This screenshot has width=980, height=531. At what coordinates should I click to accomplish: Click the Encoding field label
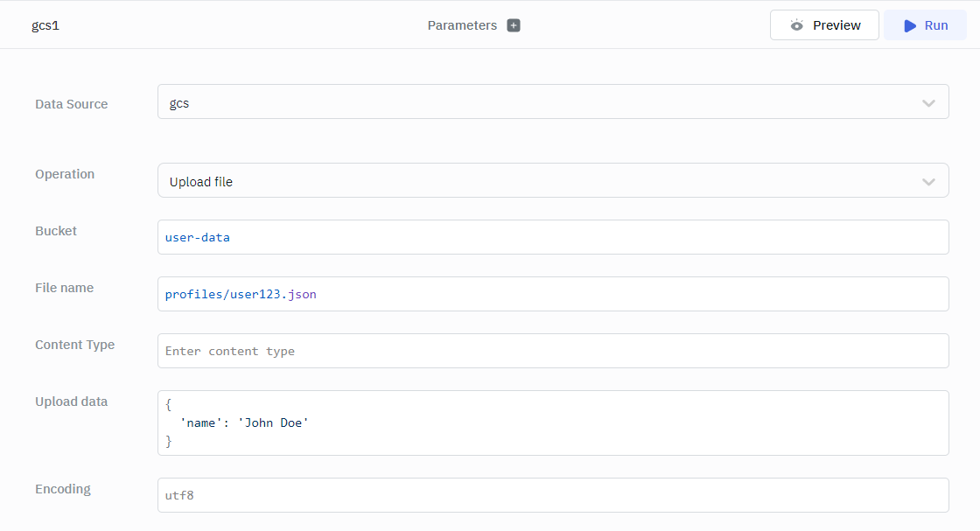click(x=63, y=489)
